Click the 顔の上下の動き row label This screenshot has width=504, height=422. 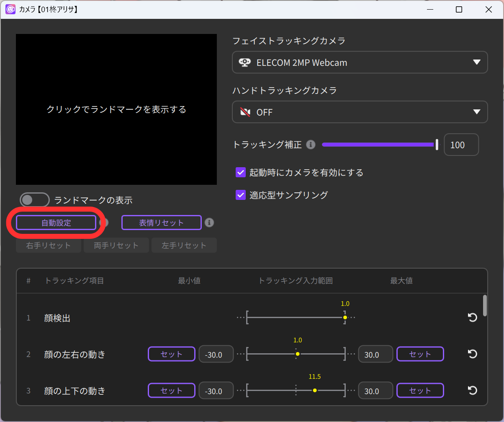(75, 391)
